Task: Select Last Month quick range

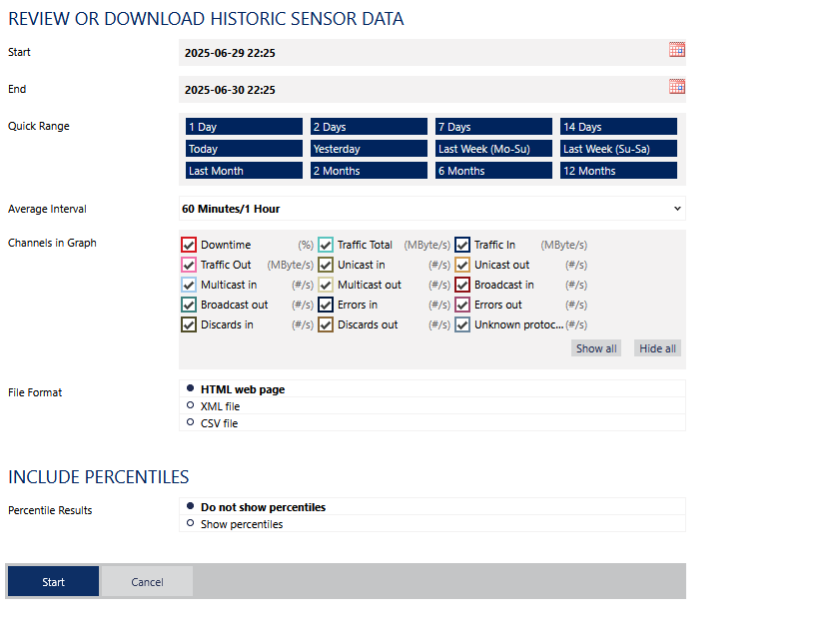Action: click(244, 171)
